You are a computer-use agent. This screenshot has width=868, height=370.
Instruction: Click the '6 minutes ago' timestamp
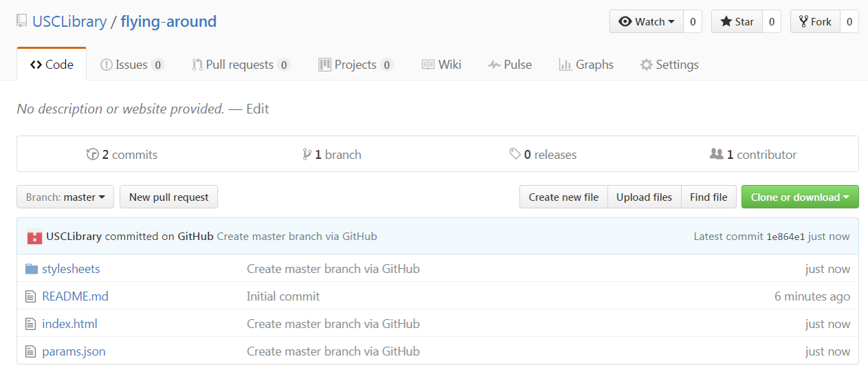(812, 296)
